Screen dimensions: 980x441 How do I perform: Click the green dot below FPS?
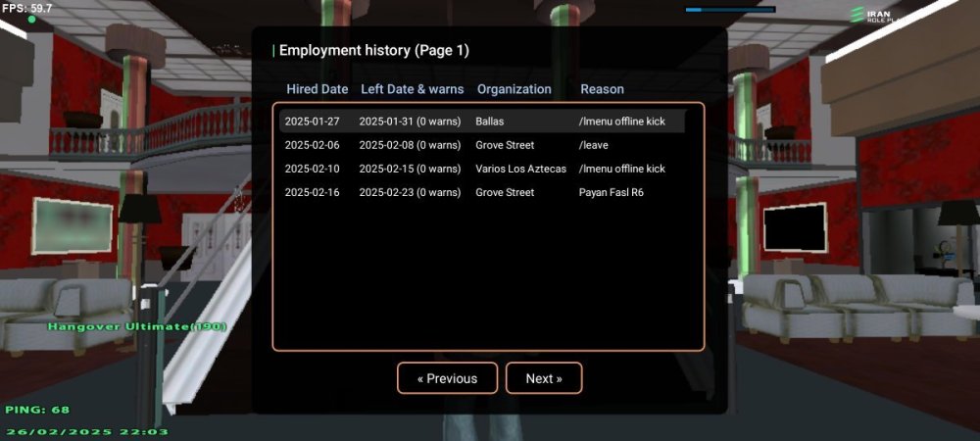coord(31,20)
